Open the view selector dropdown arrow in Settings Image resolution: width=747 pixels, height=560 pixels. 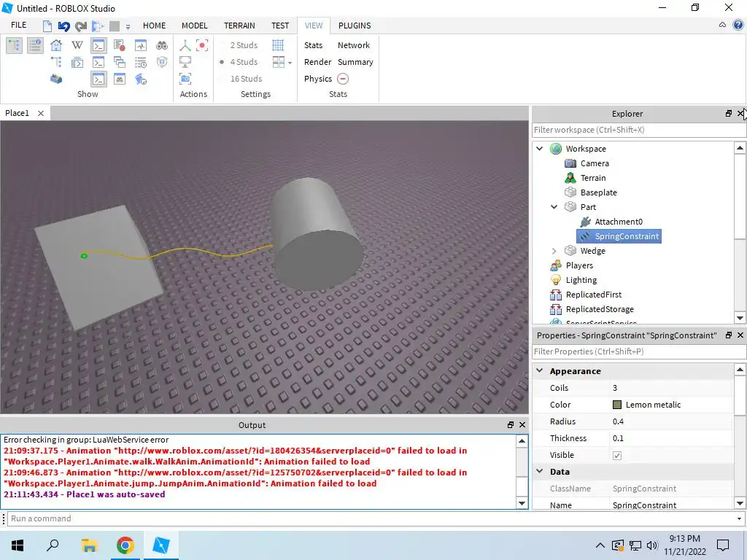pos(290,63)
